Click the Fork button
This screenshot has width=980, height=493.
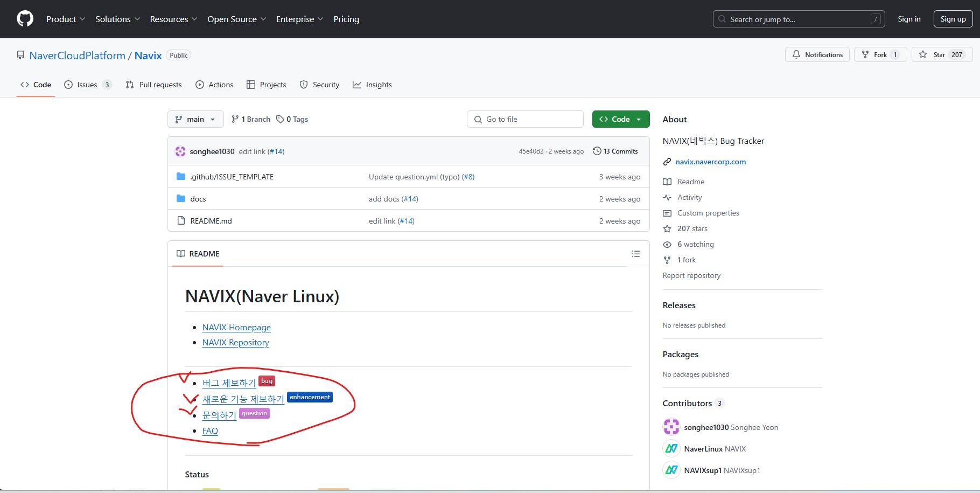(x=880, y=54)
